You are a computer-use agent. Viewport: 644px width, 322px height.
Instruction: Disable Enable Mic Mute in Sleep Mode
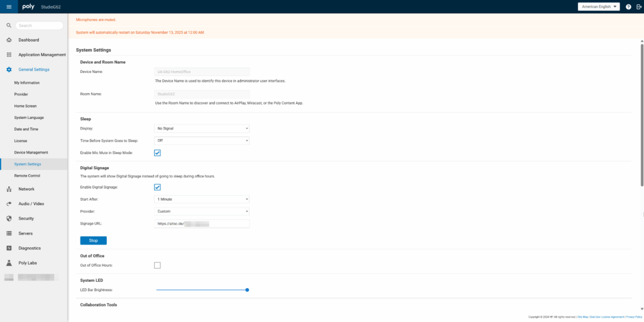click(157, 153)
